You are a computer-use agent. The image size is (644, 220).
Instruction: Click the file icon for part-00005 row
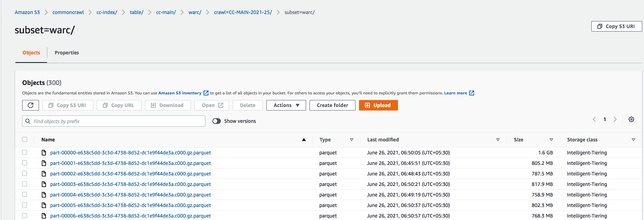coord(44,205)
